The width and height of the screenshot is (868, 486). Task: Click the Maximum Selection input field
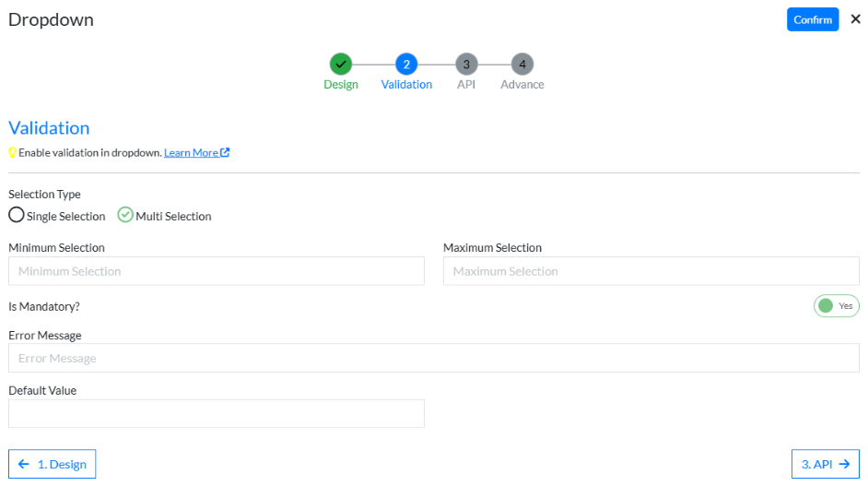tap(651, 271)
